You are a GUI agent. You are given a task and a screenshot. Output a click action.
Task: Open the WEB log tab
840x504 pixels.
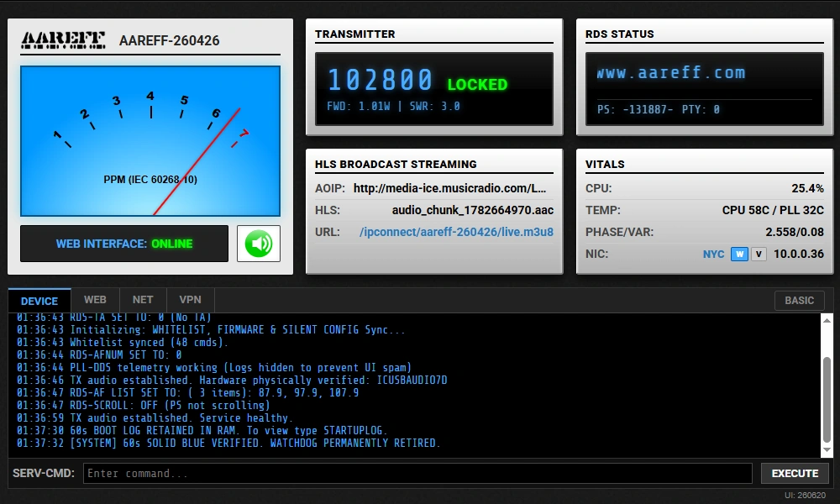point(95,300)
